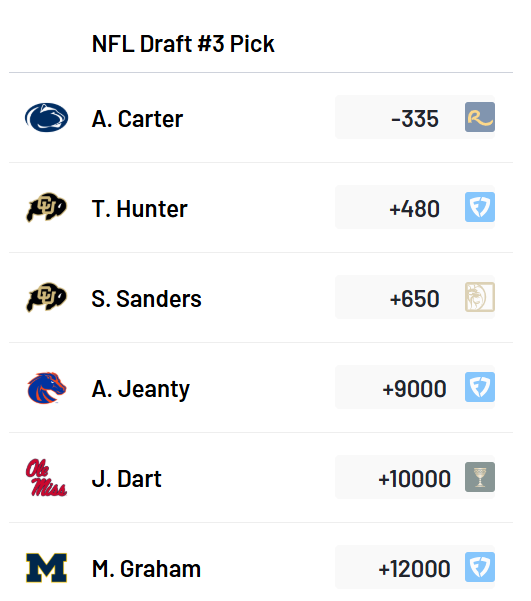Click the Michigan M logo beside M. Graham
Image resolution: width=531 pixels, height=601 pixels.
(x=46, y=568)
